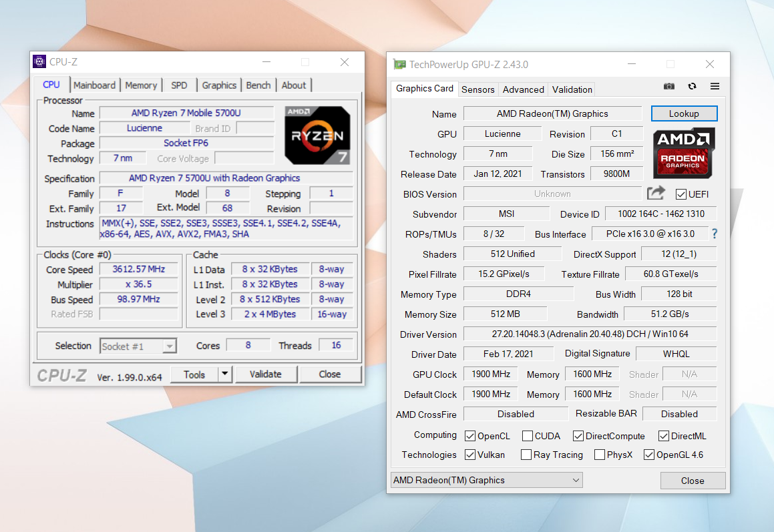This screenshot has width=774, height=532.
Task: Switch to the Graphics tab in CPU-Z
Action: tap(219, 85)
